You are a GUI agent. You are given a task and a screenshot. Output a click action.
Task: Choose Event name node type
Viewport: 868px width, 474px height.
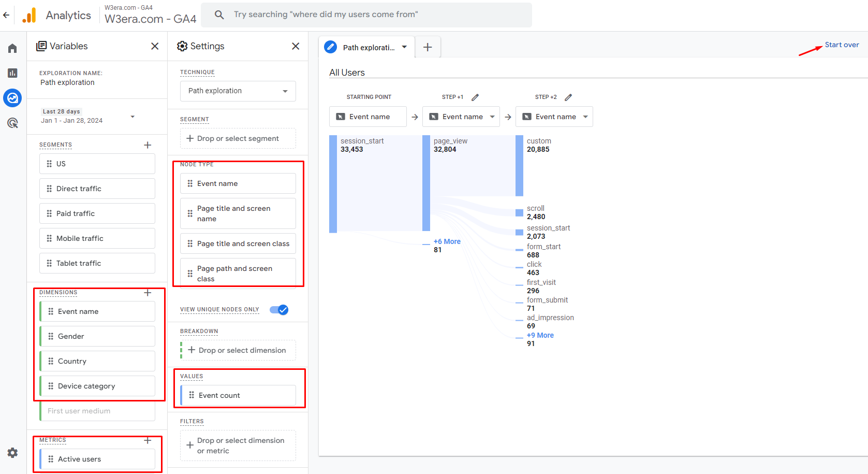click(x=238, y=183)
